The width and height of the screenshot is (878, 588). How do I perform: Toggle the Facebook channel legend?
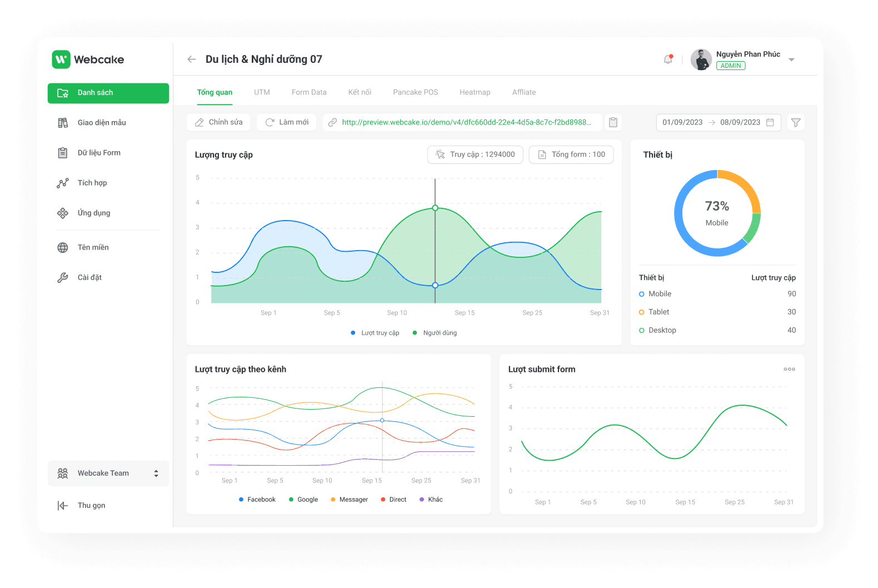[x=257, y=500]
